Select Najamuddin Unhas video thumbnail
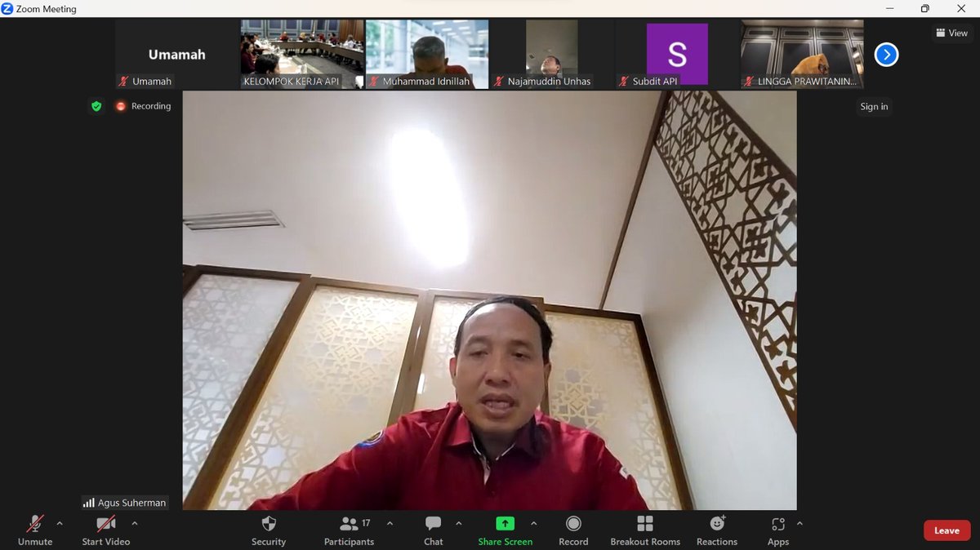Image resolution: width=980 pixels, height=550 pixels. pyautogui.click(x=552, y=54)
